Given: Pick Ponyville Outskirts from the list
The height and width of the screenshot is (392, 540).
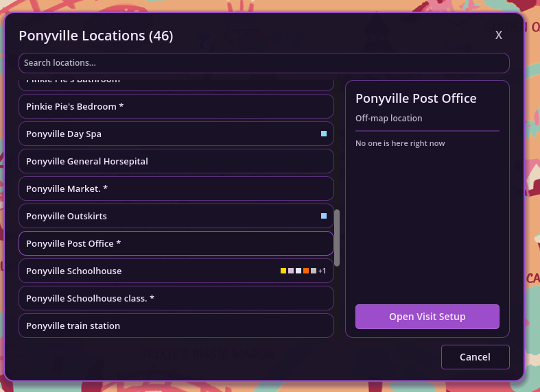Looking at the screenshot, I should (165, 216).
